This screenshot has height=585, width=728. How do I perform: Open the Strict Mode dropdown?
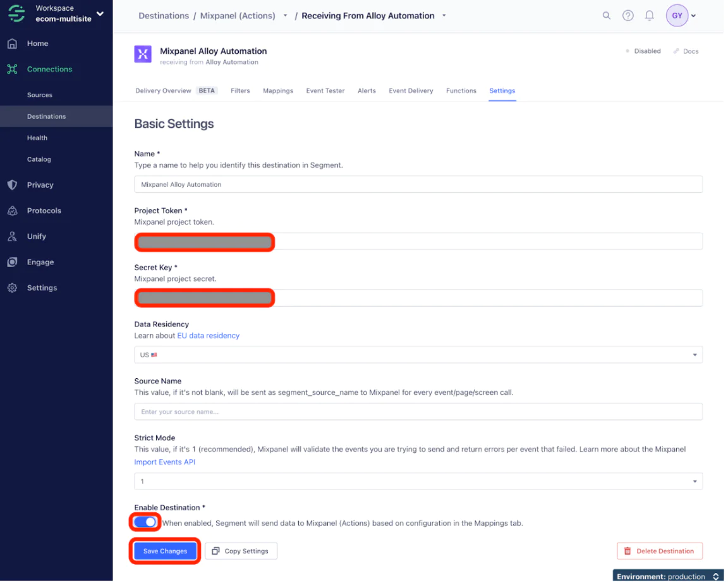418,481
